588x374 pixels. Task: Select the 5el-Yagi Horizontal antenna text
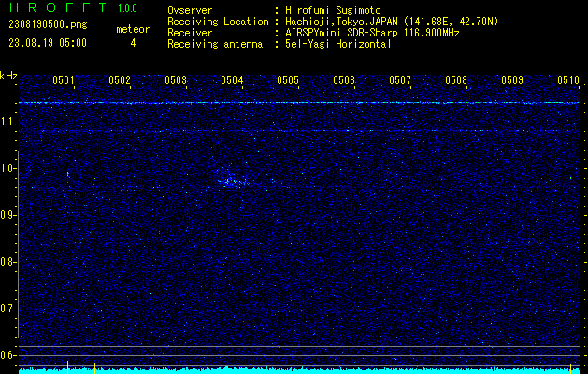coord(338,43)
